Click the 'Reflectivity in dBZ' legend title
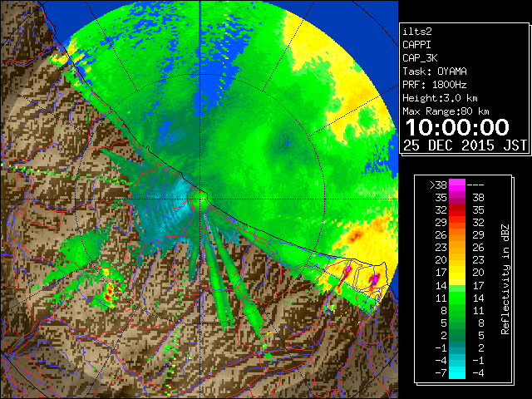The height and width of the screenshot is (399, 532). [505, 279]
